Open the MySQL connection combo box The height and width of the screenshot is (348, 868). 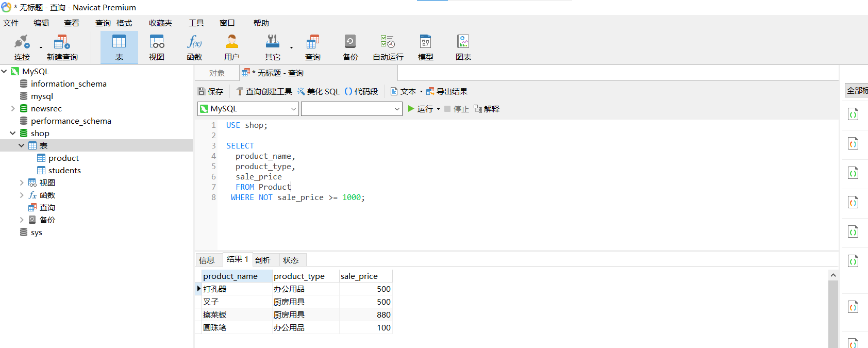coord(248,109)
